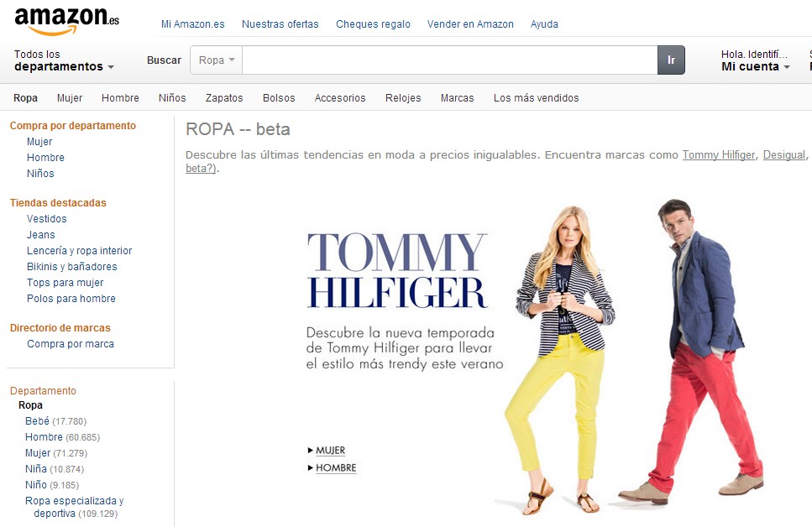Expand Todos los departamentos menu
The image size is (812, 527).
click(64, 60)
